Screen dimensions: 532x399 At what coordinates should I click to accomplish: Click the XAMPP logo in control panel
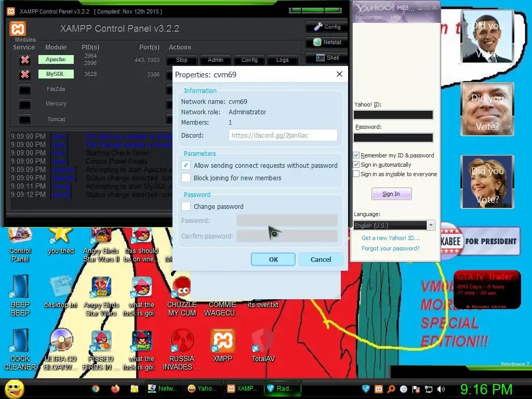(18, 29)
